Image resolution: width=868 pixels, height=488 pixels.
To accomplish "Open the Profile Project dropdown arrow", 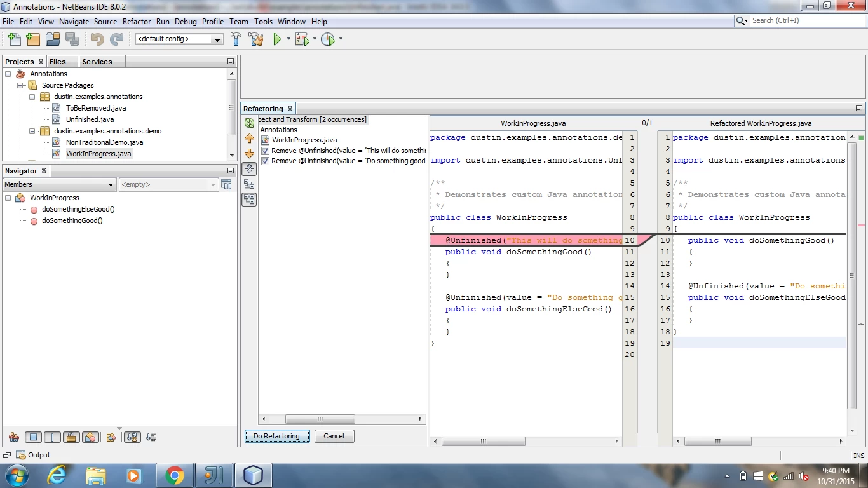I will click(x=341, y=39).
